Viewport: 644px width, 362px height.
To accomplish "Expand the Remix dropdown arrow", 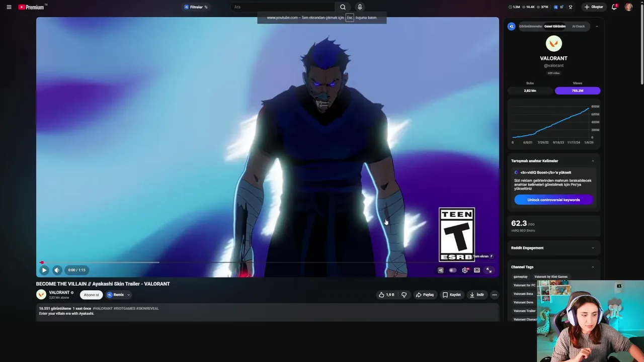I will (128, 295).
